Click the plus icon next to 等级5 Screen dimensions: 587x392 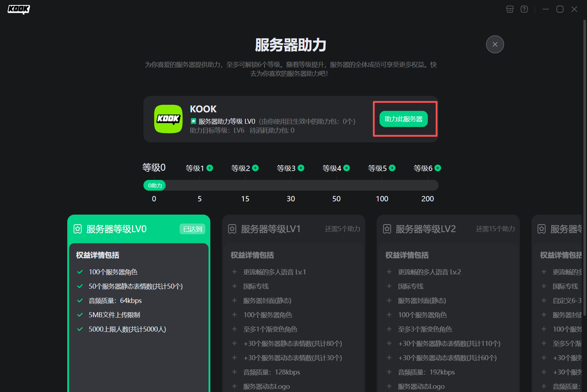tap(392, 168)
